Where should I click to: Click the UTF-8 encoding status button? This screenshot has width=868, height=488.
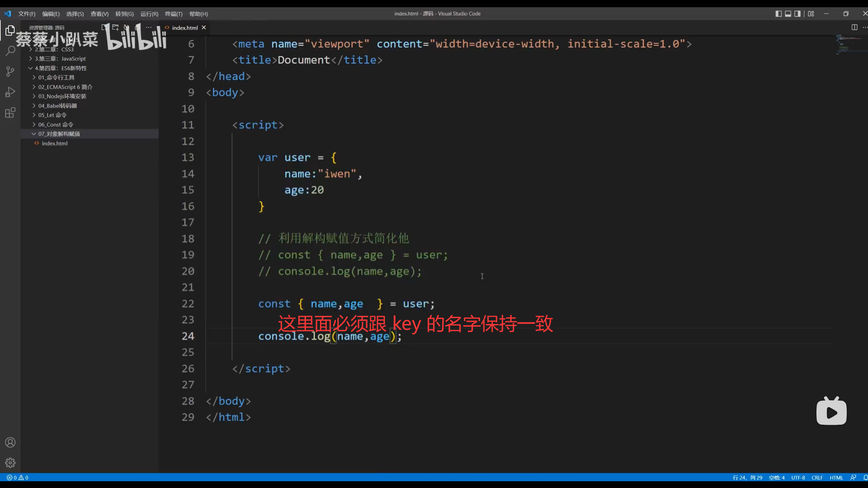(x=798, y=478)
